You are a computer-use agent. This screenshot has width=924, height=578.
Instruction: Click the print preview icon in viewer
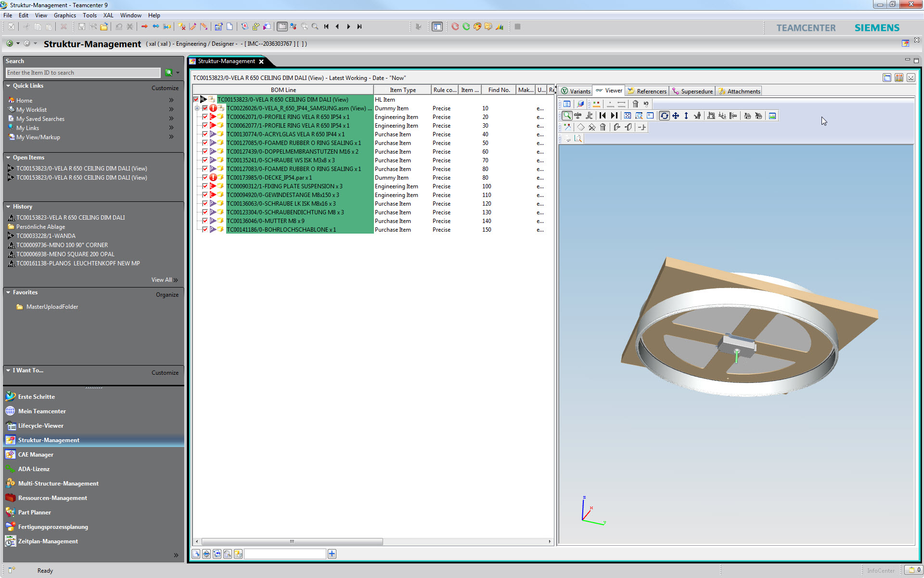(578, 139)
